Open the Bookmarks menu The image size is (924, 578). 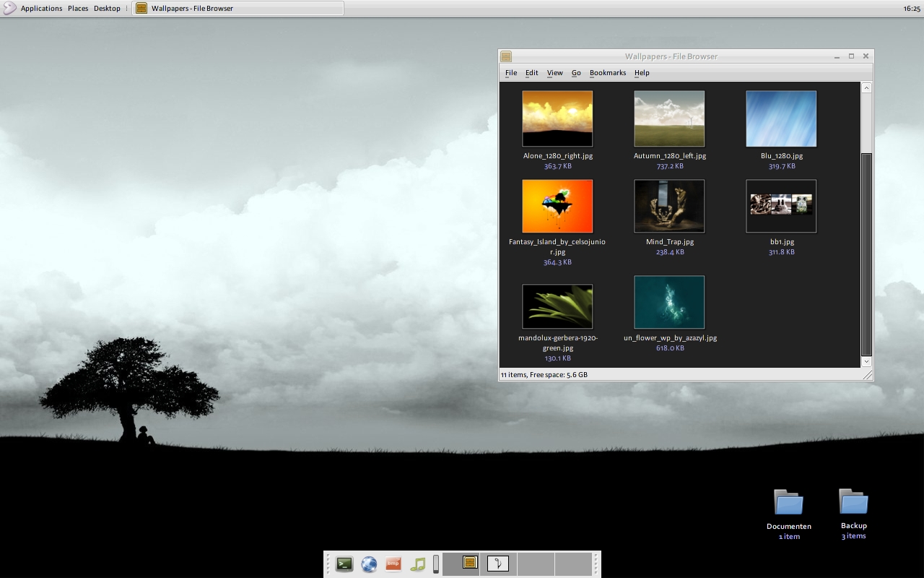coord(608,73)
